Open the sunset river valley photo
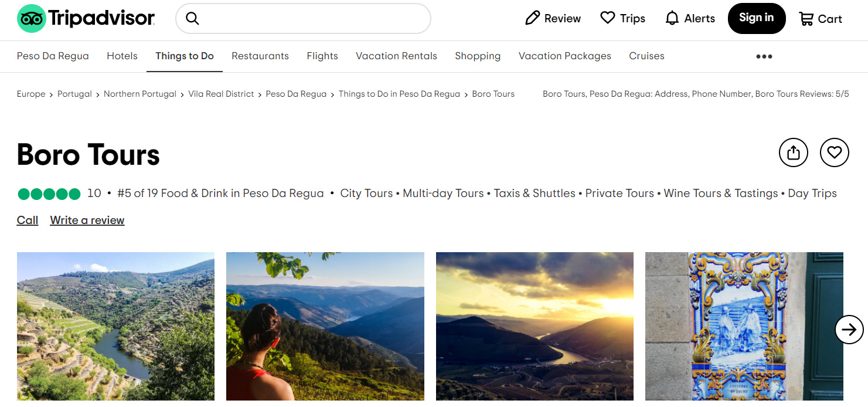 pyautogui.click(x=535, y=326)
